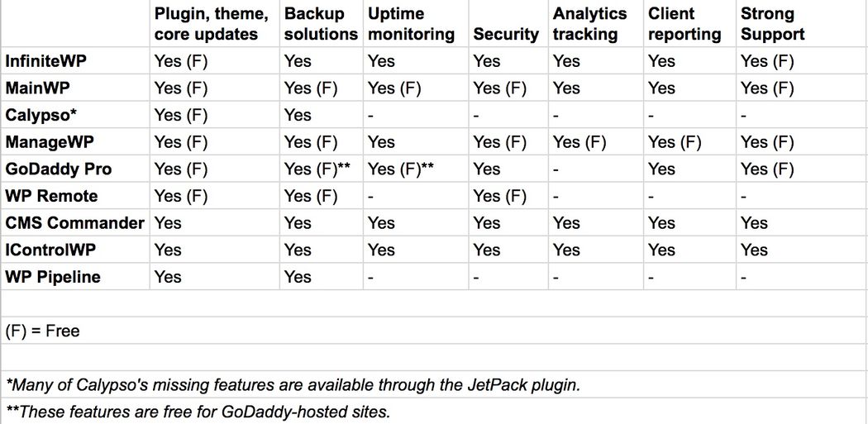
Task: Select the Uptime monitoring column header
Action: click(416, 24)
